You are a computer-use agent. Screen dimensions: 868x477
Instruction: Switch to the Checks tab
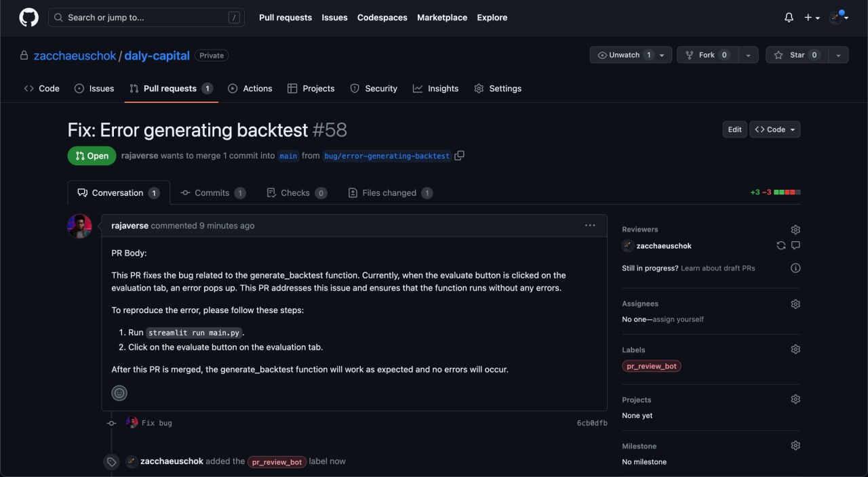(x=297, y=193)
